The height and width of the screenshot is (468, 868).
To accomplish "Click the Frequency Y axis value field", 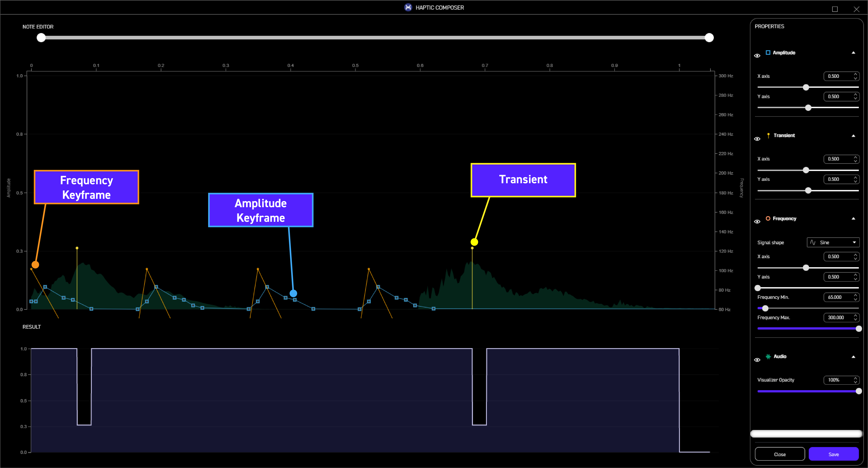I will point(841,277).
